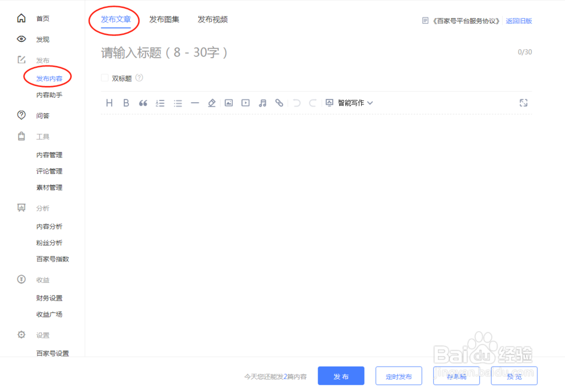Screen dimensions: 565x392
Task: Open the 智能写作 dropdown
Action: tap(351, 103)
